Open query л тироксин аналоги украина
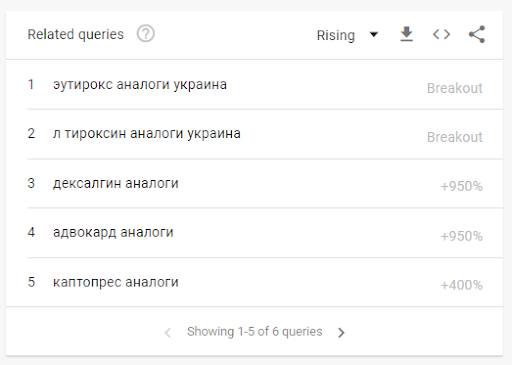The width and height of the screenshot is (512, 365). click(147, 134)
